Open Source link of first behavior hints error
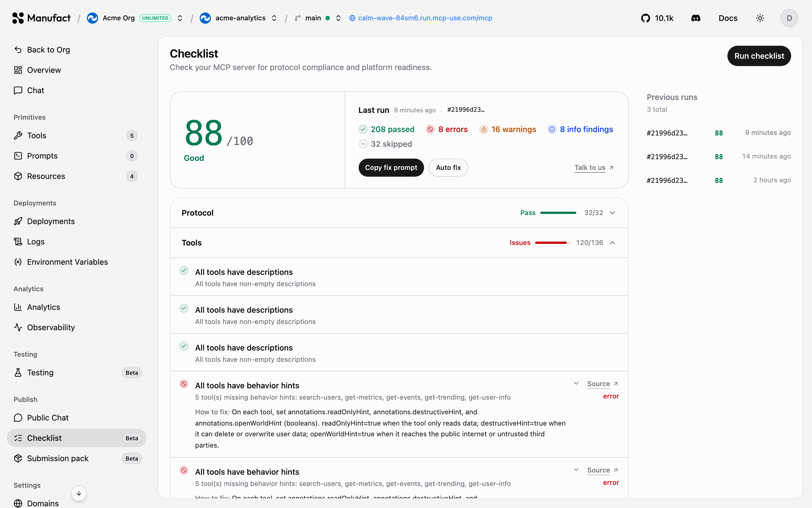Viewport: 812px width, 508px height. [x=602, y=384]
